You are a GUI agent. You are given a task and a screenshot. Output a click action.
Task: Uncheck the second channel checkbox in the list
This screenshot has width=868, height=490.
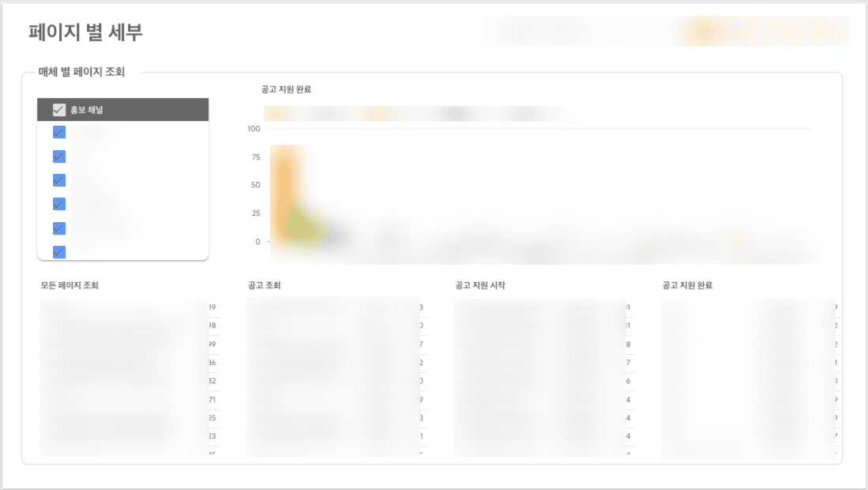(x=58, y=156)
